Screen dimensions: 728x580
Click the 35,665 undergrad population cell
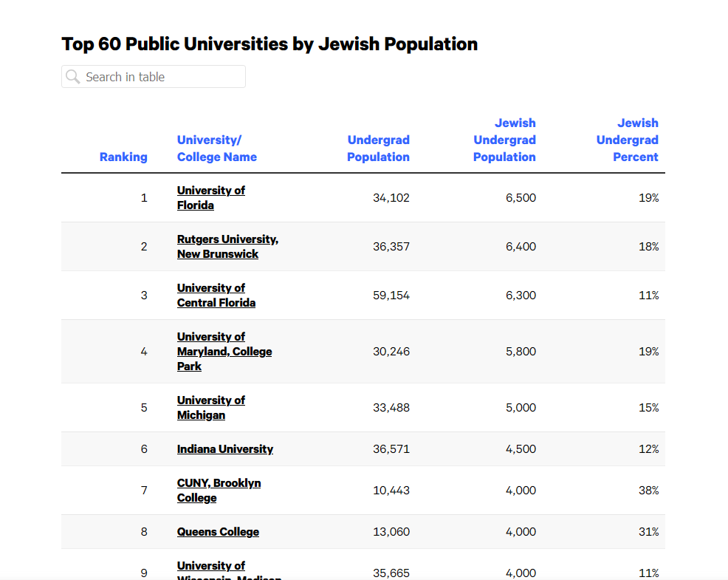pos(391,573)
